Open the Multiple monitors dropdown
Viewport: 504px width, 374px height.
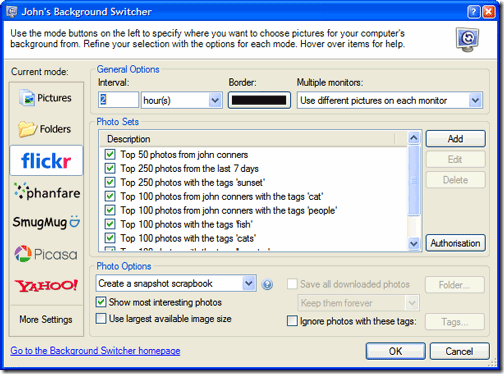click(x=475, y=100)
